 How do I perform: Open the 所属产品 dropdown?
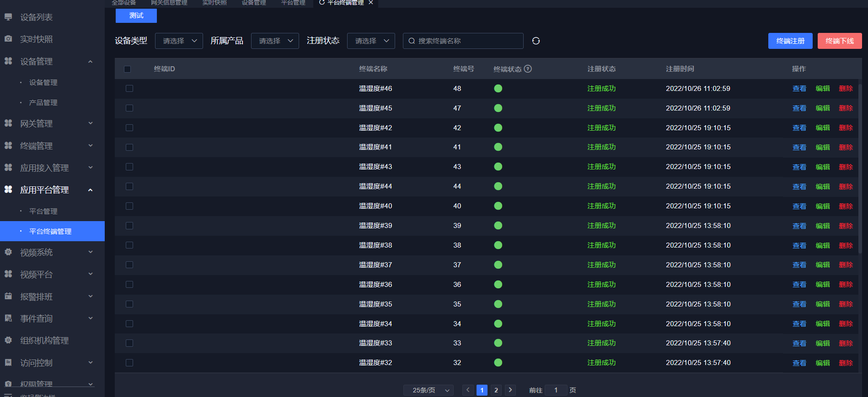(x=275, y=41)
